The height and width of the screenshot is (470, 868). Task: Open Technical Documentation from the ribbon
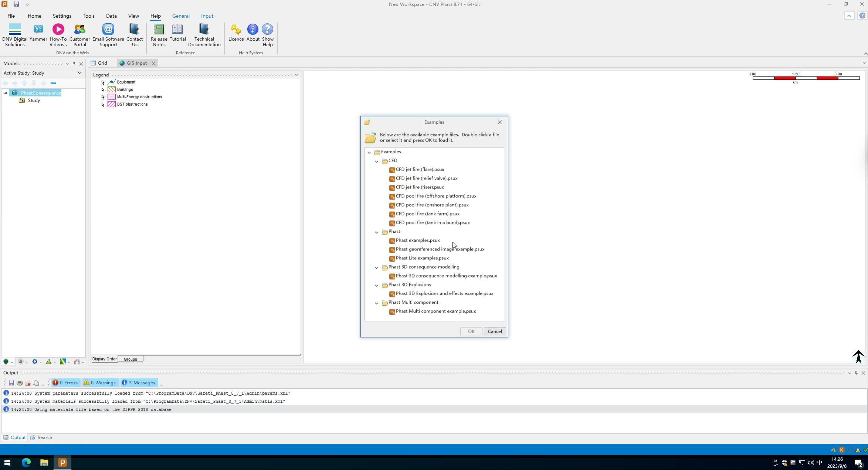click(x=204, y=30)
